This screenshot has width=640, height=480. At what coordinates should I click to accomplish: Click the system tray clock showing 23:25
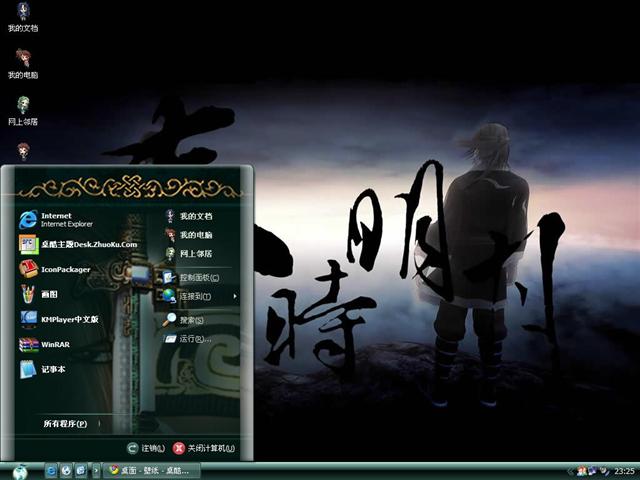click(624, 470)
